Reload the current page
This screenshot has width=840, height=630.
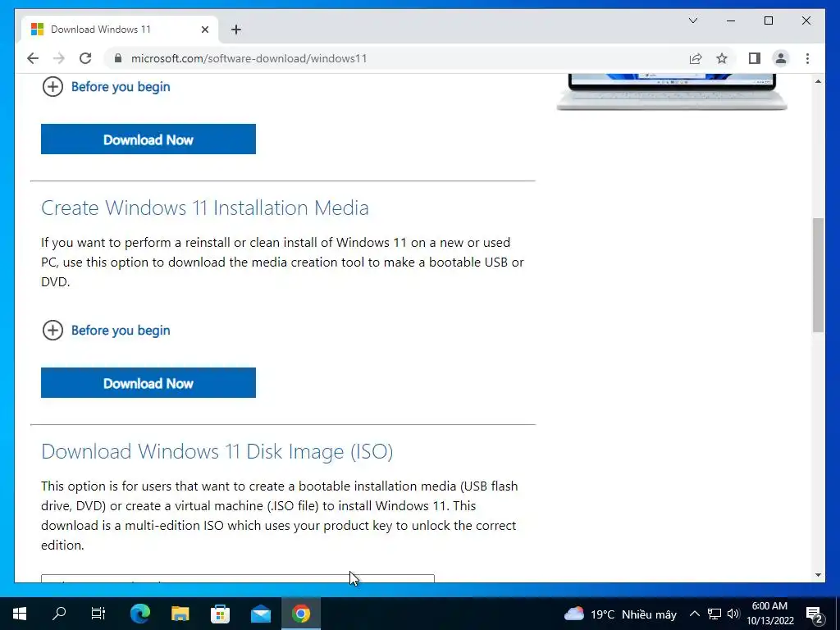click(x=85, y=58)
